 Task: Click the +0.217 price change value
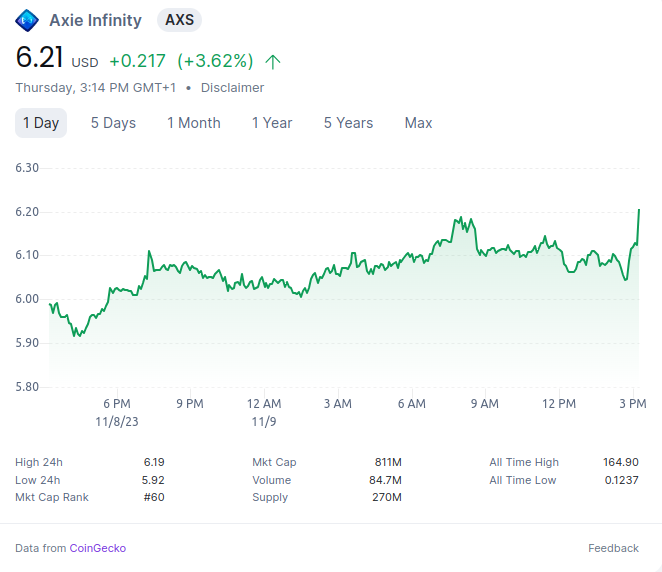[137, 61]
